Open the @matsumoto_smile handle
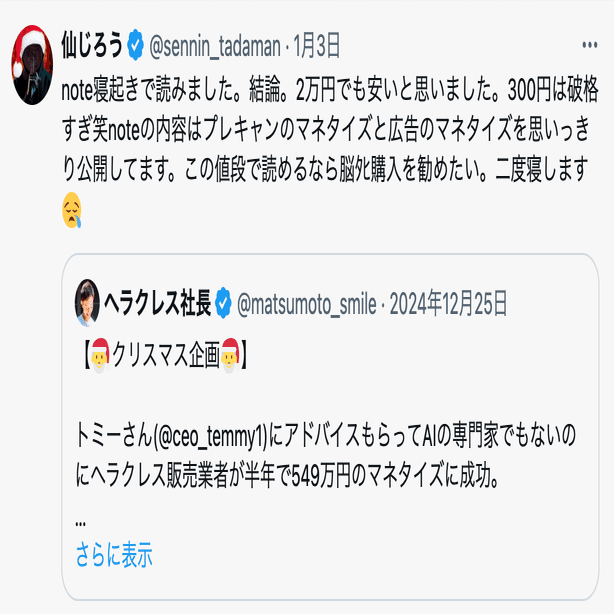The height and width of the screenshot is (614, 614). coord(307,304)
